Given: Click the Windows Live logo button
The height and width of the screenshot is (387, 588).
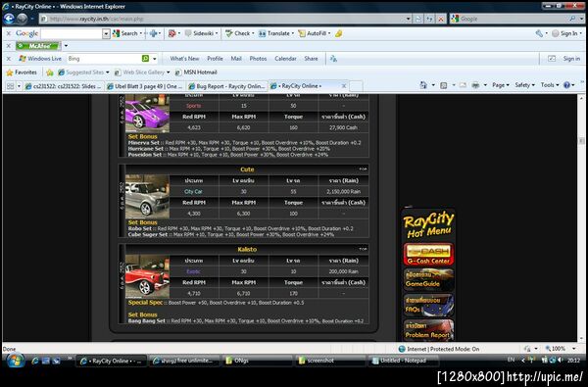Looking at the screenshot, I should click(40, 59).
